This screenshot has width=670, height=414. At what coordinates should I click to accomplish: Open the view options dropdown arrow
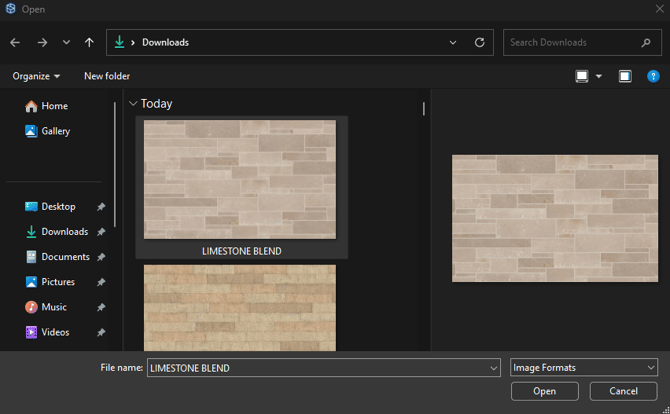click(x=599, y=76)
